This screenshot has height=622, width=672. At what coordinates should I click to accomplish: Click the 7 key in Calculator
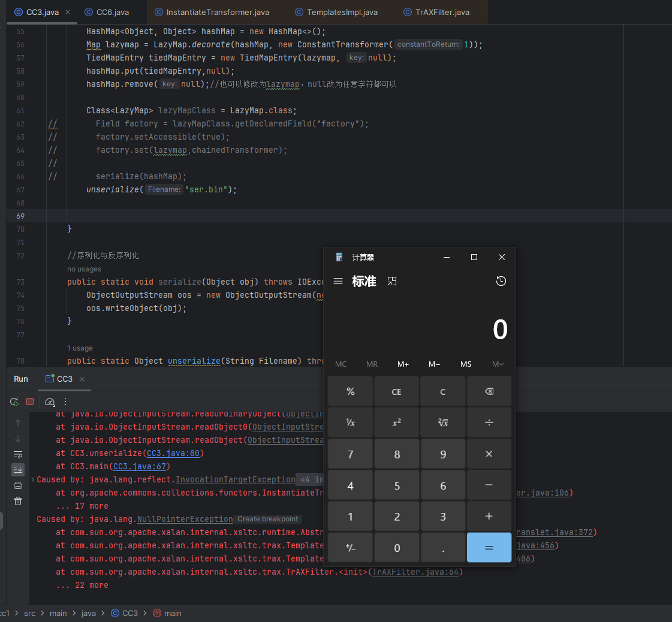coord(350,454)
